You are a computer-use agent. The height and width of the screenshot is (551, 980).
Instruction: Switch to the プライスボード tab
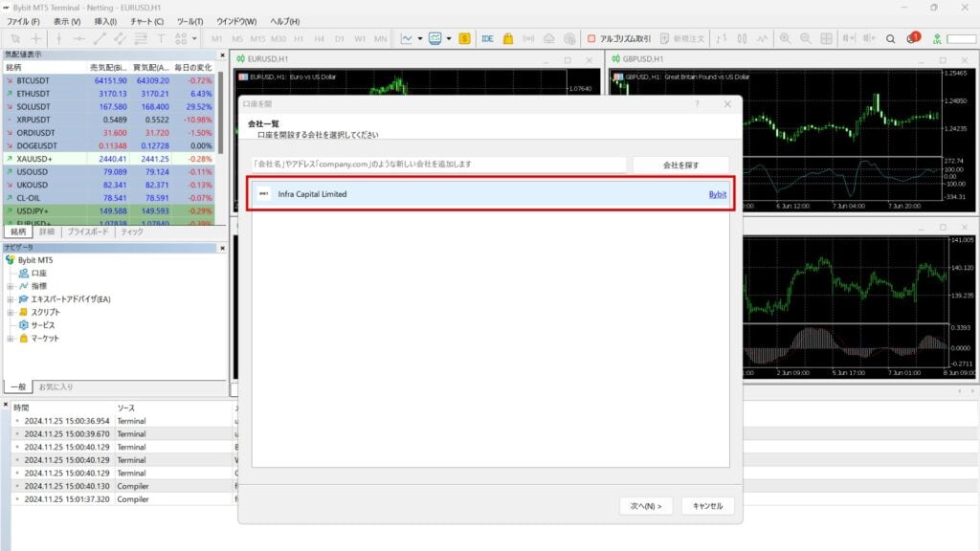87,231
